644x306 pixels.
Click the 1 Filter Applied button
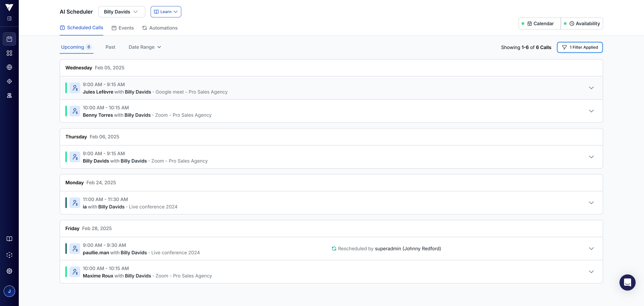[x=579, y=47]
